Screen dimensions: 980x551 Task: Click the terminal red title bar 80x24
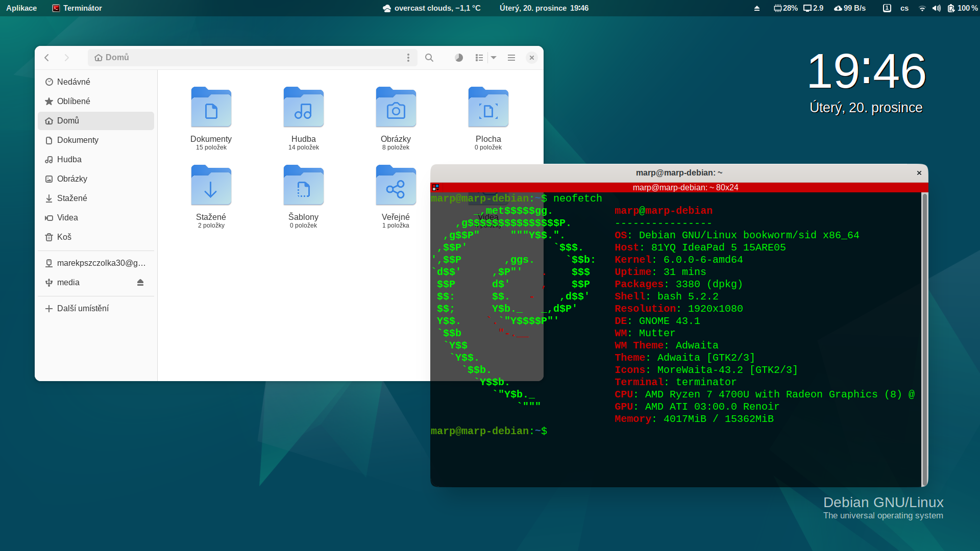tap(685, 187)
